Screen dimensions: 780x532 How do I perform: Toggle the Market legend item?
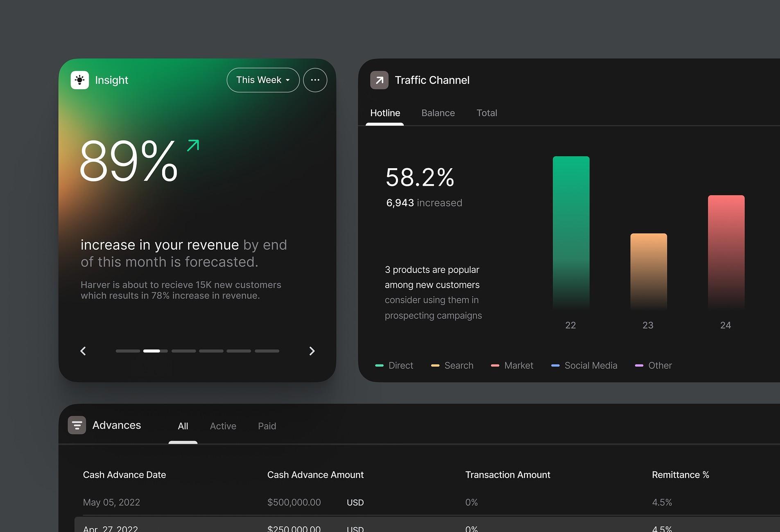pyautogui.click(x=512, y=365)
